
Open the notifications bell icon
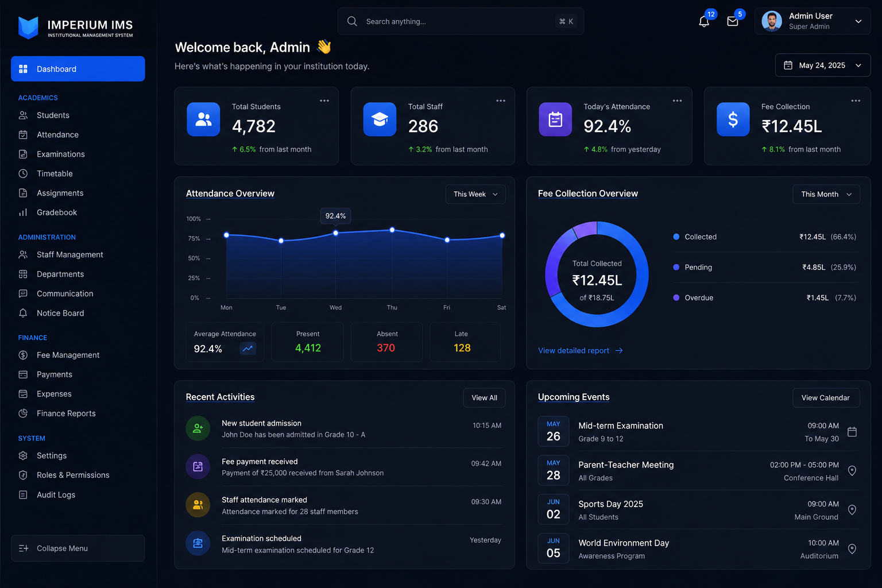(x=703, y=22)
